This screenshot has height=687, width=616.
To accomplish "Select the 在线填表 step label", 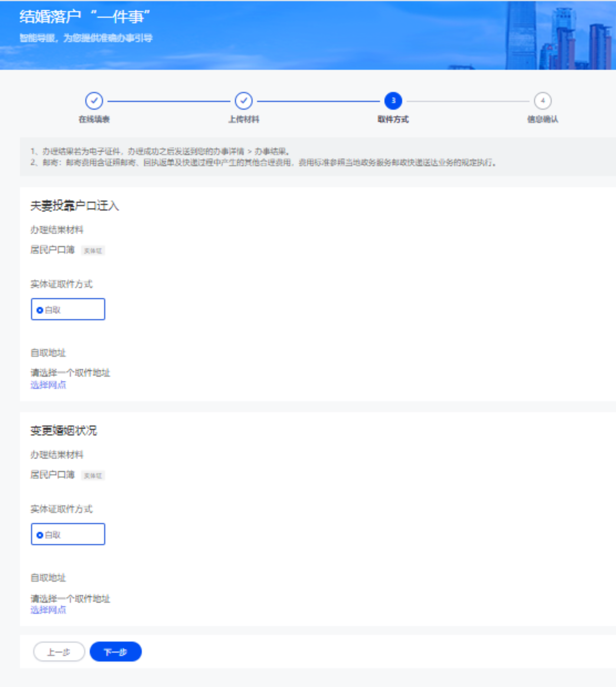I will (x=94, y=119).
